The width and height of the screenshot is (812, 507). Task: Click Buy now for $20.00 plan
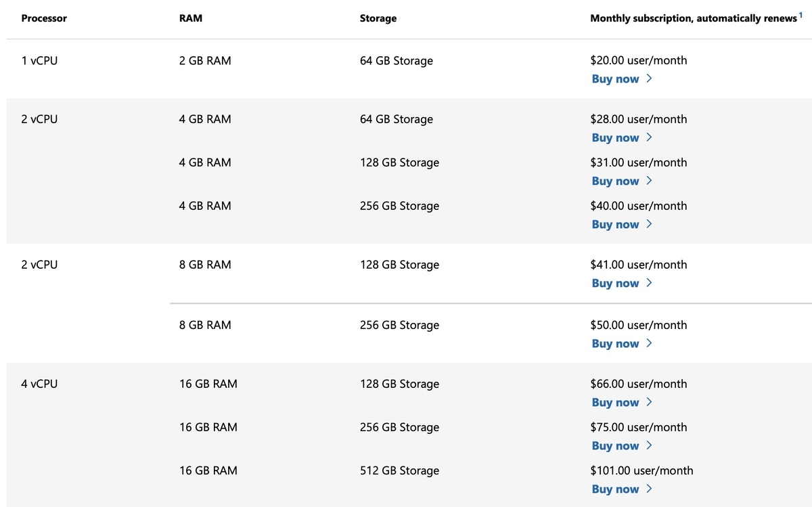[615, 79]
